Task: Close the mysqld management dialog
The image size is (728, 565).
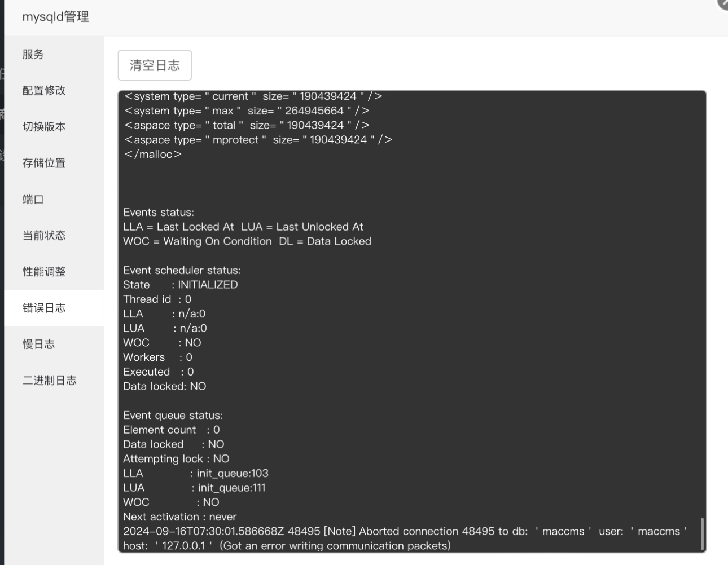Action: tap(723, 3)
